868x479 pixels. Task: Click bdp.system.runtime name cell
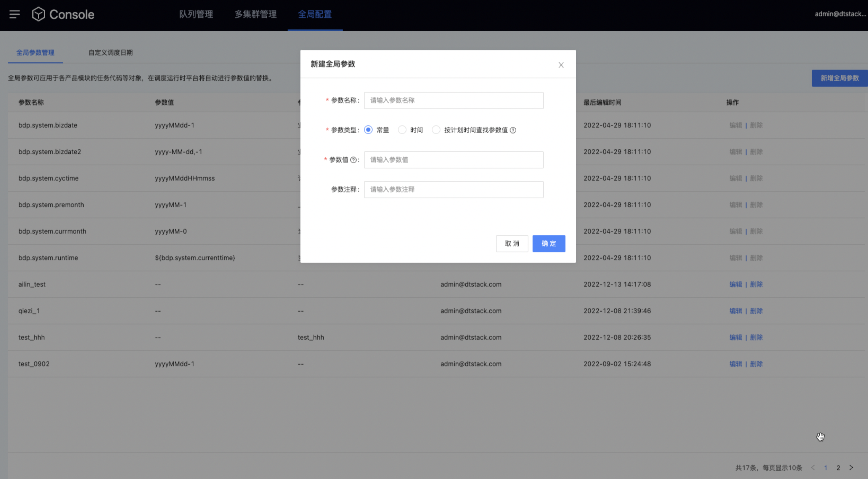[x=48, y=258]
